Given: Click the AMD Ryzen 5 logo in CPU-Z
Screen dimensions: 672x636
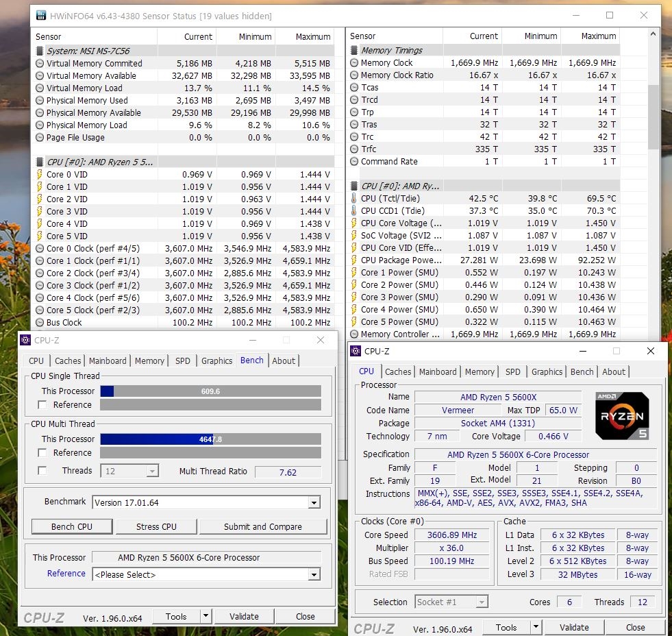Looking at the screenshot, I should pos(622,415).
